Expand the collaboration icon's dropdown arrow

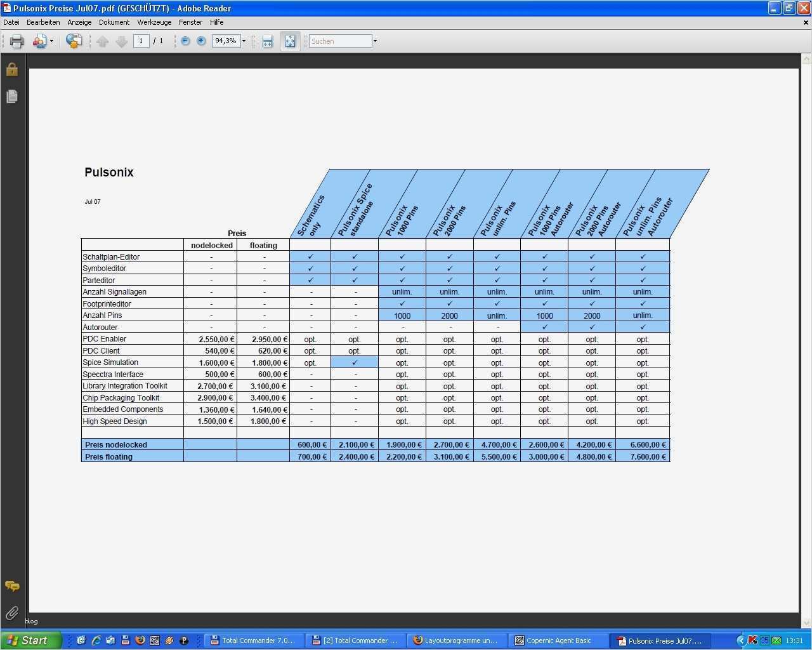(51, 41)
